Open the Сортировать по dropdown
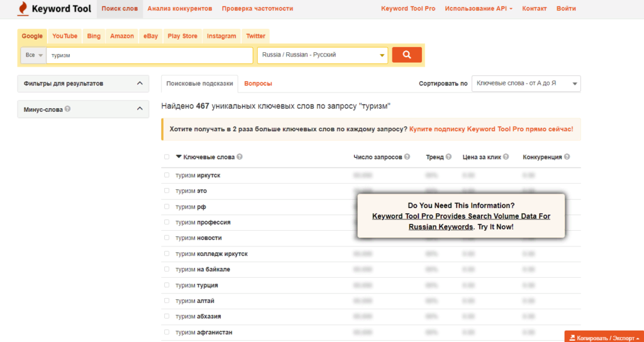 coord(526,84)
